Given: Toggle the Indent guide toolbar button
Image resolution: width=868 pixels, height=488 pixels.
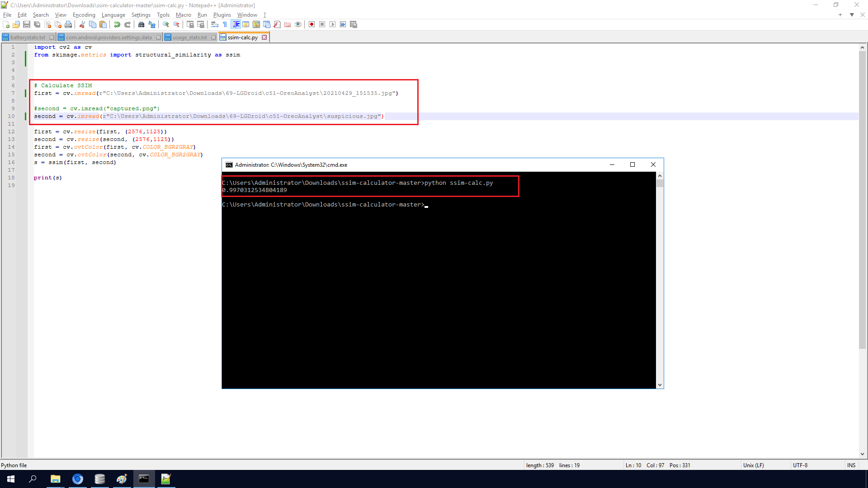Looking at the screenshot, I should (x=236, y=24).
